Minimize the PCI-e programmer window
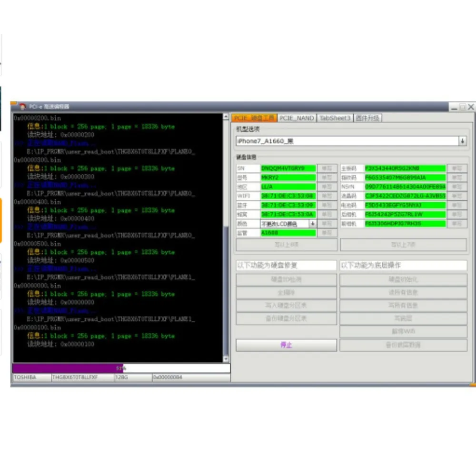This screenshot has height=476, width=476. pos(454,107)
